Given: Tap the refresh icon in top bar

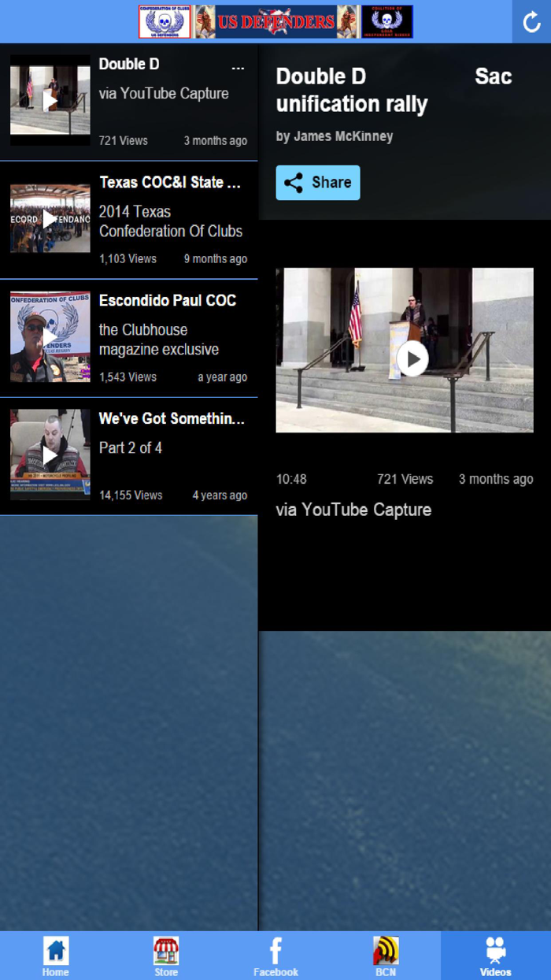Looking at the screenshot, I should [531, 22].
